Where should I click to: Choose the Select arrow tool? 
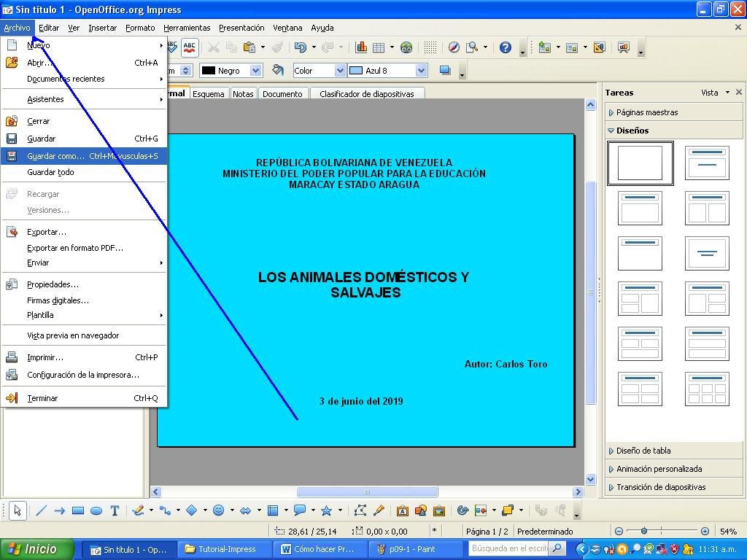click(18, 510)
